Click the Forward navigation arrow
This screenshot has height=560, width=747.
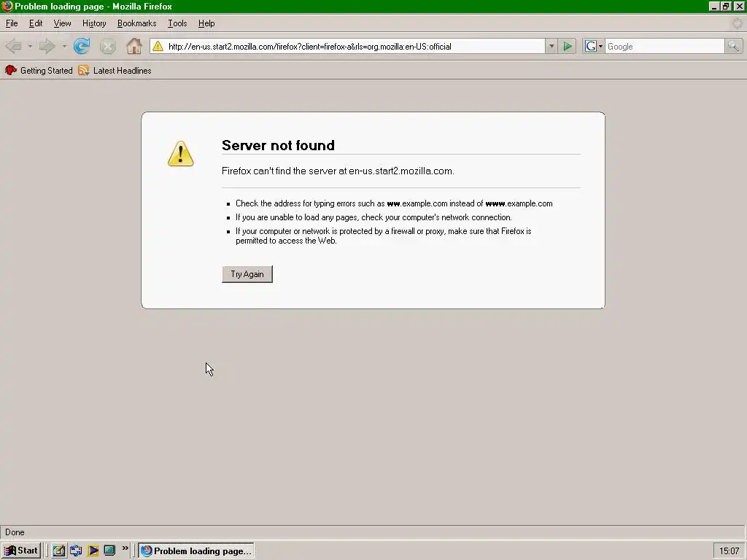pyautogui.click(x=47, y=46)
